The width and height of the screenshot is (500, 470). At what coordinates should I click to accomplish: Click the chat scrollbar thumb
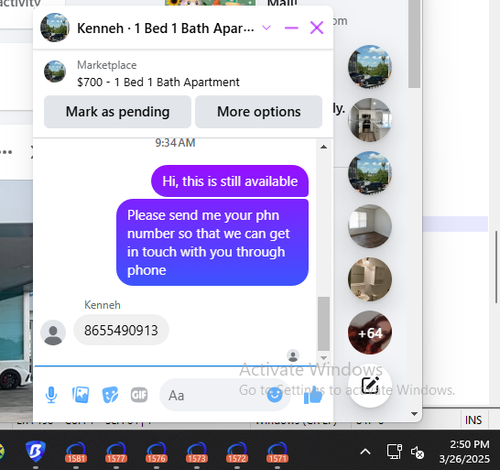click(324, 324)
